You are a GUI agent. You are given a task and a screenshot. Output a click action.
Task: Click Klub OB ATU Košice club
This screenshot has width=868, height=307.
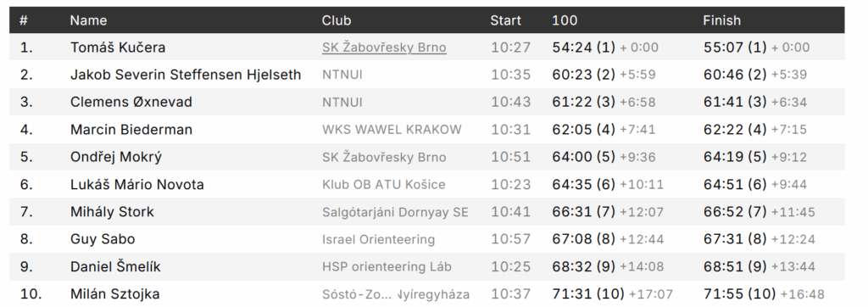tap(384, 185)
